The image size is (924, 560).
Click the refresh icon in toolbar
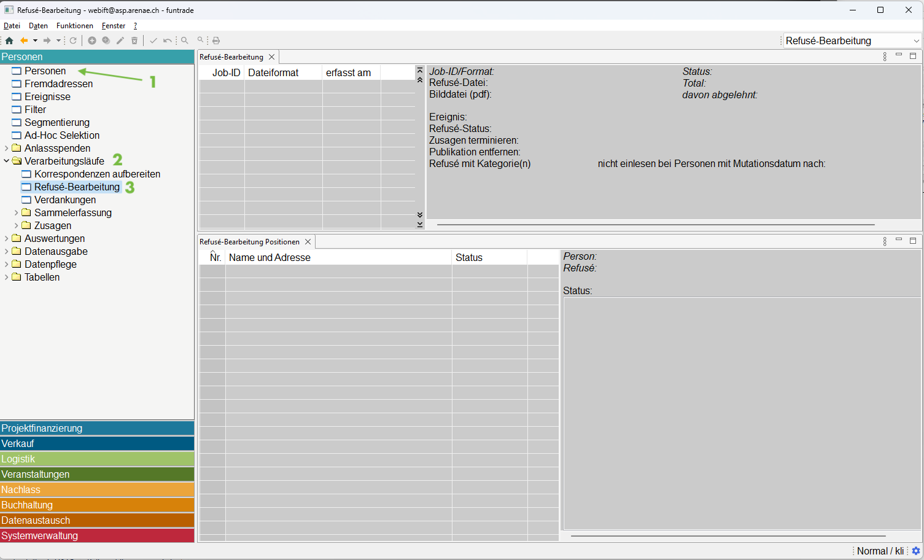click(73, 41)
